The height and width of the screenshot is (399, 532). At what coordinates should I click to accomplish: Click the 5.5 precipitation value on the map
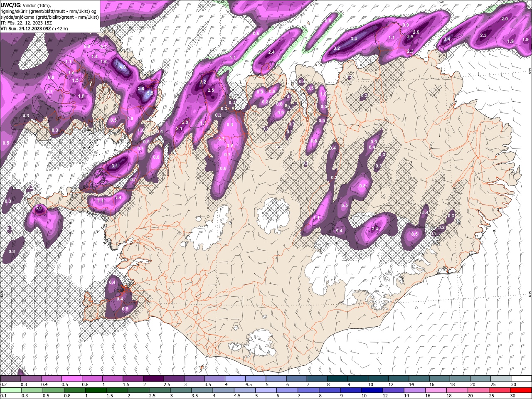[x=150, y=94]
